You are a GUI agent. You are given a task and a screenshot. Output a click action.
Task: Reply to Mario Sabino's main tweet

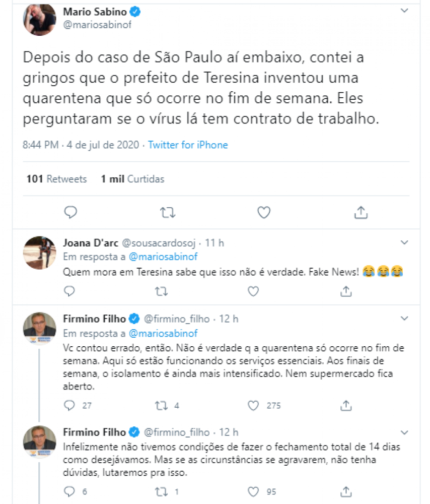tap(71, 213)
